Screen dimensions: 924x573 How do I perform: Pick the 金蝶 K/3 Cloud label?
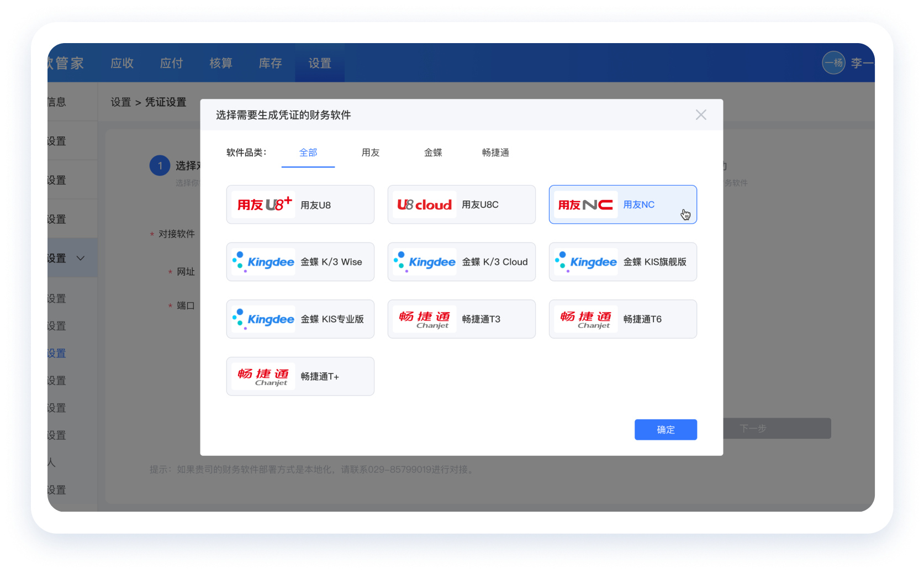click(495, 262)
